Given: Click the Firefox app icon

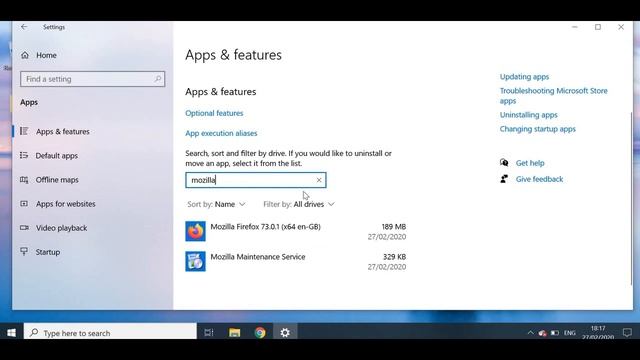Looking at the screenshot, I should (196, 231).
